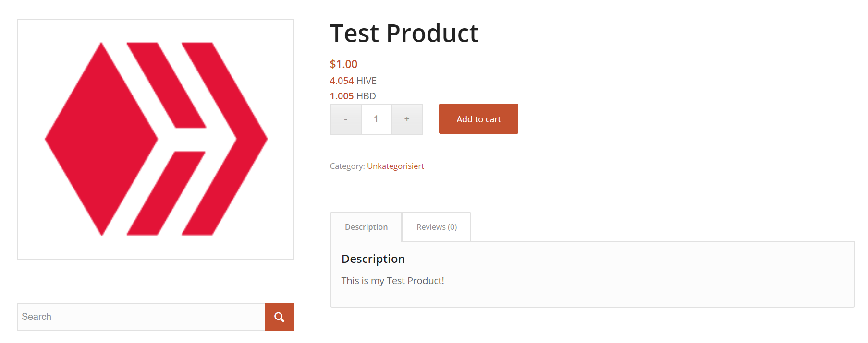Decrease quantity with the minus button

[x=346, y=119]
